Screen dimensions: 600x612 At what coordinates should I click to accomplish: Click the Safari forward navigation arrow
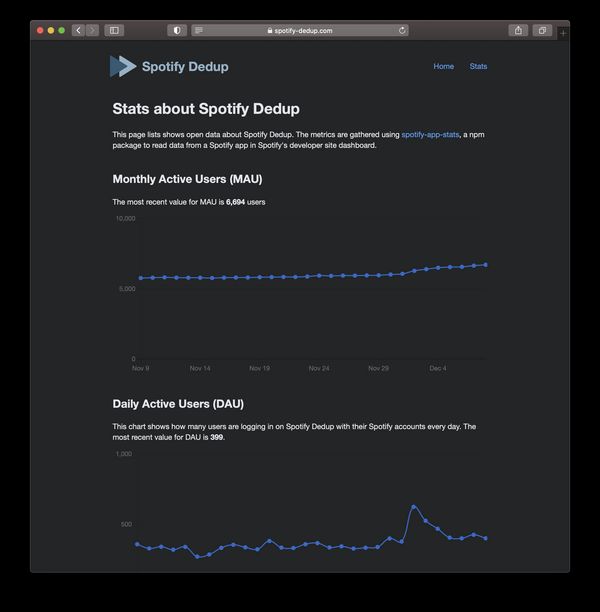pyautogui.click(x=93, y=30)
